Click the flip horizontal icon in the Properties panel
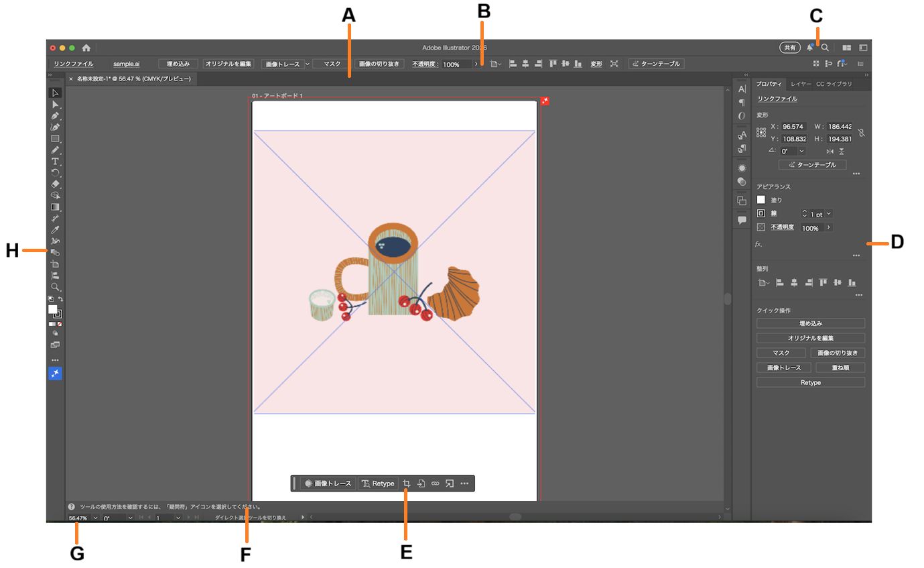The height and width of the screenshot is (568, 924). coord(831,151)
